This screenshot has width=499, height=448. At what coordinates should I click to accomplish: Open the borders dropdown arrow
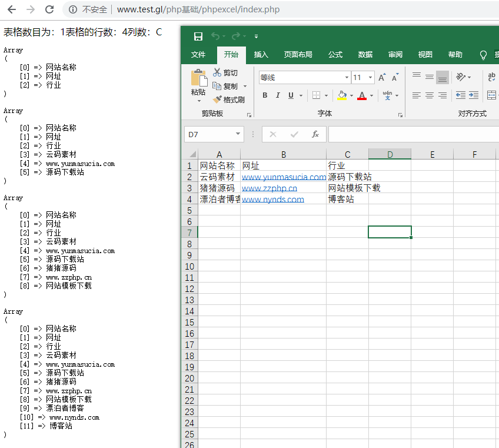click(x=327, y=95)
